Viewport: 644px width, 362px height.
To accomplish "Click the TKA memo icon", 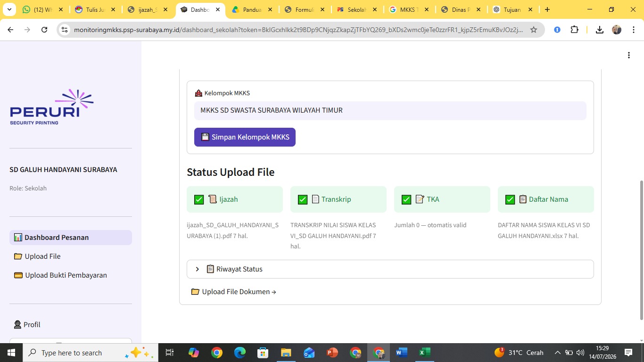I will pos(420,199).
